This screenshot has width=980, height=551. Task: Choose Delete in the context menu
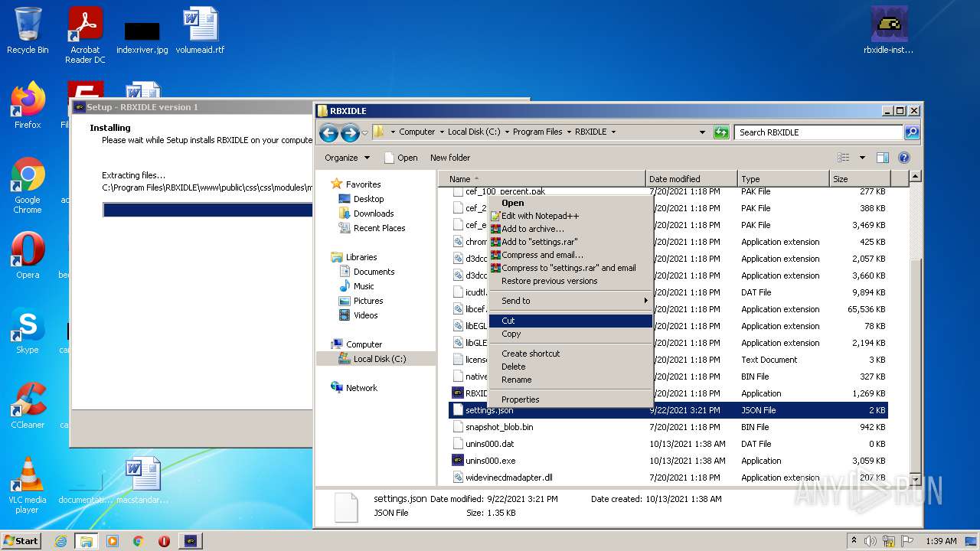click(x=570, y=367)
